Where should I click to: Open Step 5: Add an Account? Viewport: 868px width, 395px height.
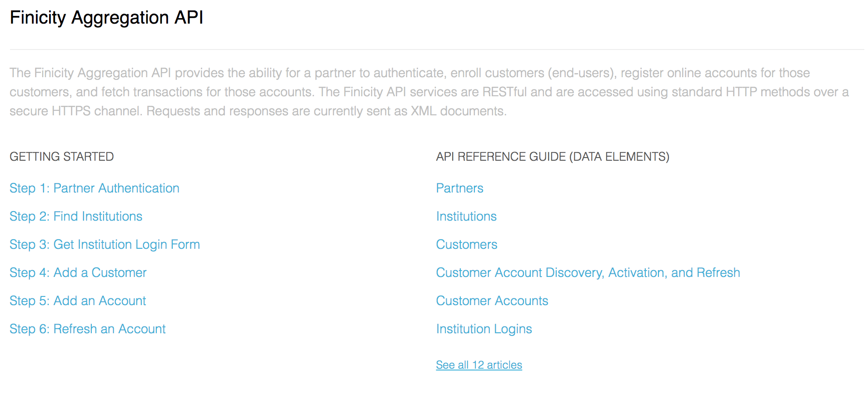pos(78,301)
